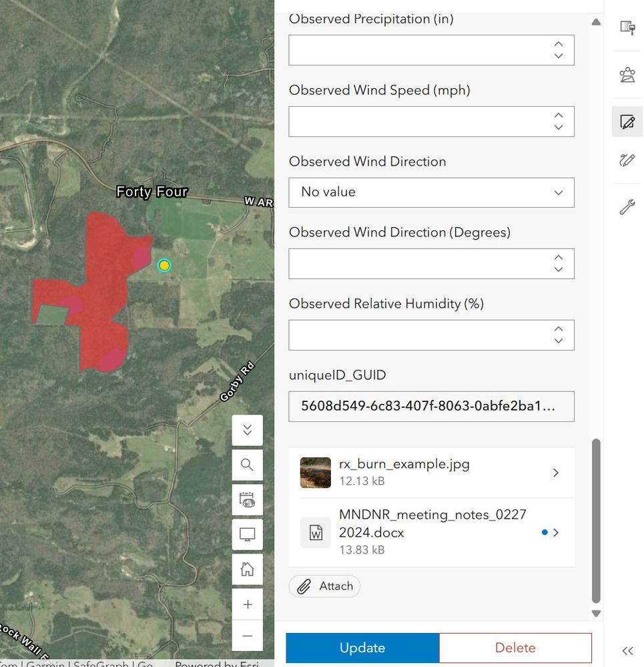
Task: Decrease Observed Relative Humidity with the down arrow
Action: (x=558, y=341)
